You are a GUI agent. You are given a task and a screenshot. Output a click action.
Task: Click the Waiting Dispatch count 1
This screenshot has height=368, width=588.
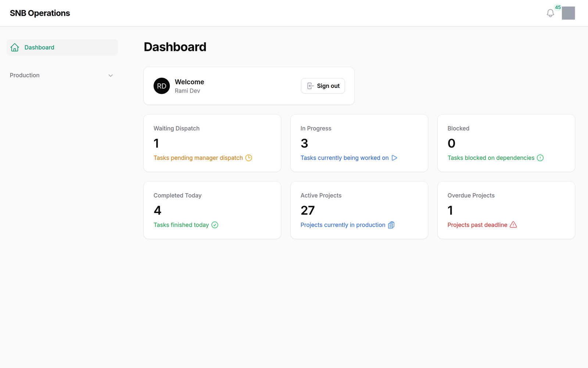(156, 144)
